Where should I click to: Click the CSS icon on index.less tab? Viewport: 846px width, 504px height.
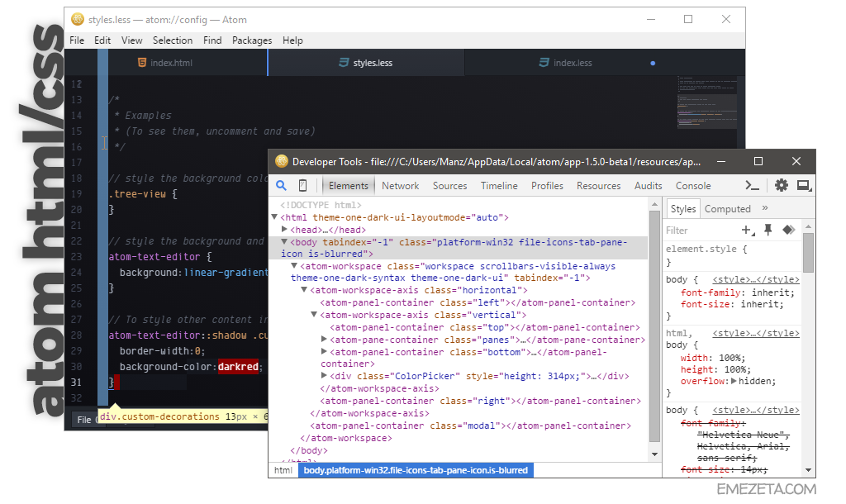point(544,63)
